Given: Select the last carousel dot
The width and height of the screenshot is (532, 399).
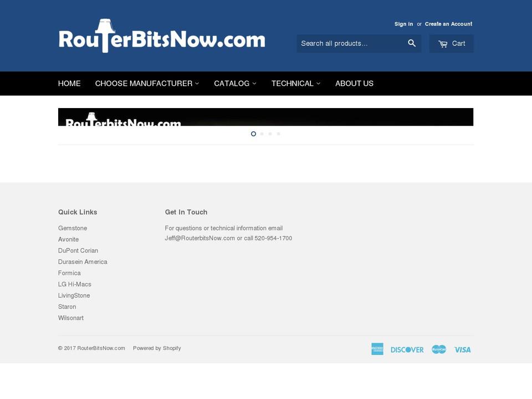Looking at the screenshot, I should coord(278,134).
